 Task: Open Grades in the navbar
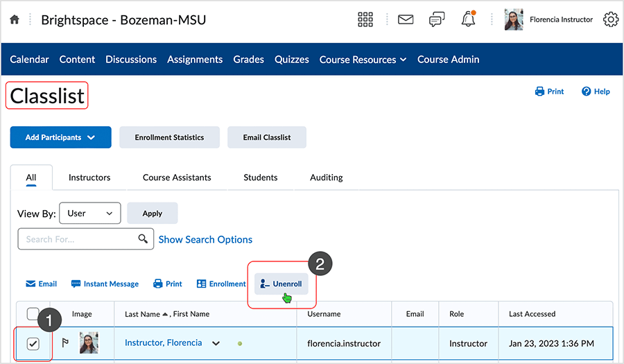249,60
